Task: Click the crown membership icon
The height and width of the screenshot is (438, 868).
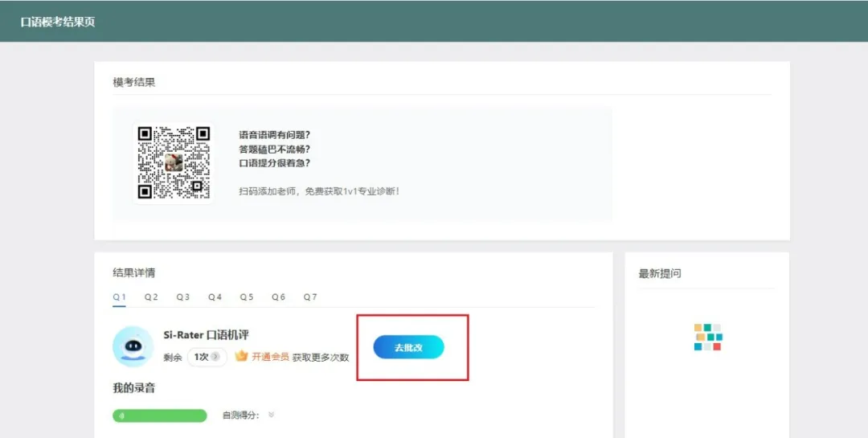Action: click(x=241, y=356)
